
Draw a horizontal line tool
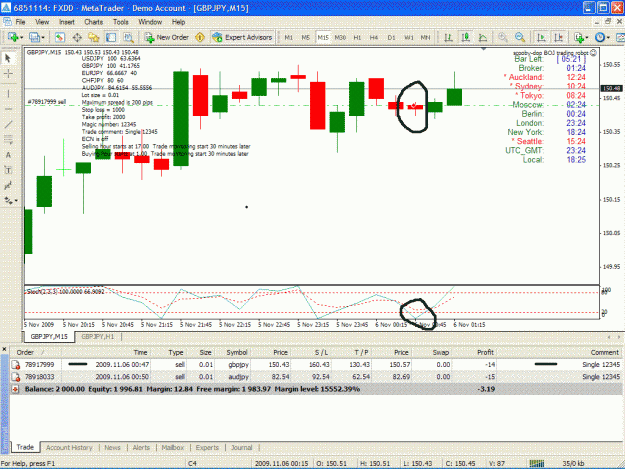8,109
